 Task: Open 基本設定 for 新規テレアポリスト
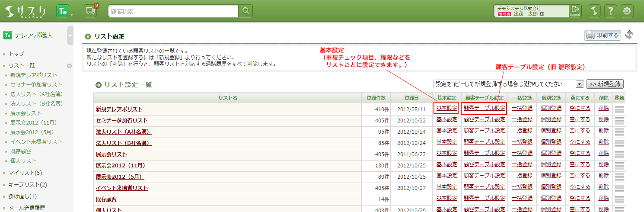446,109
